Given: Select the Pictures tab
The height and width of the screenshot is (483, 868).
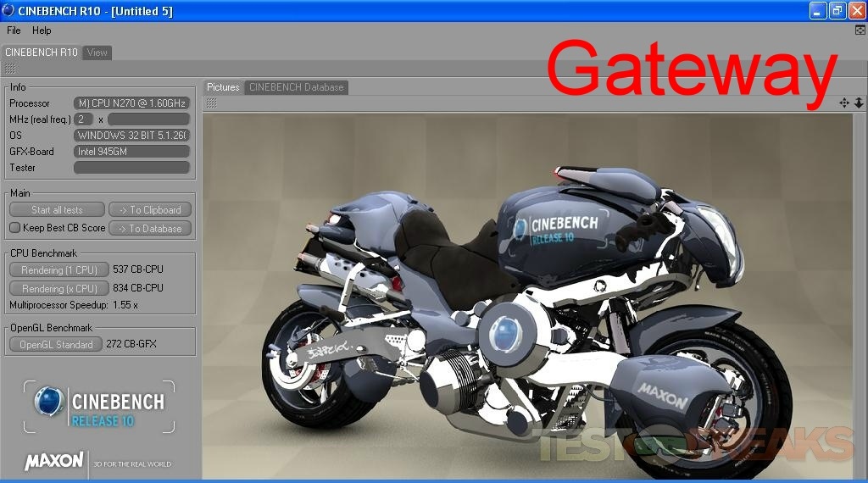Looking at the screenshot, I should coord(223,87).
